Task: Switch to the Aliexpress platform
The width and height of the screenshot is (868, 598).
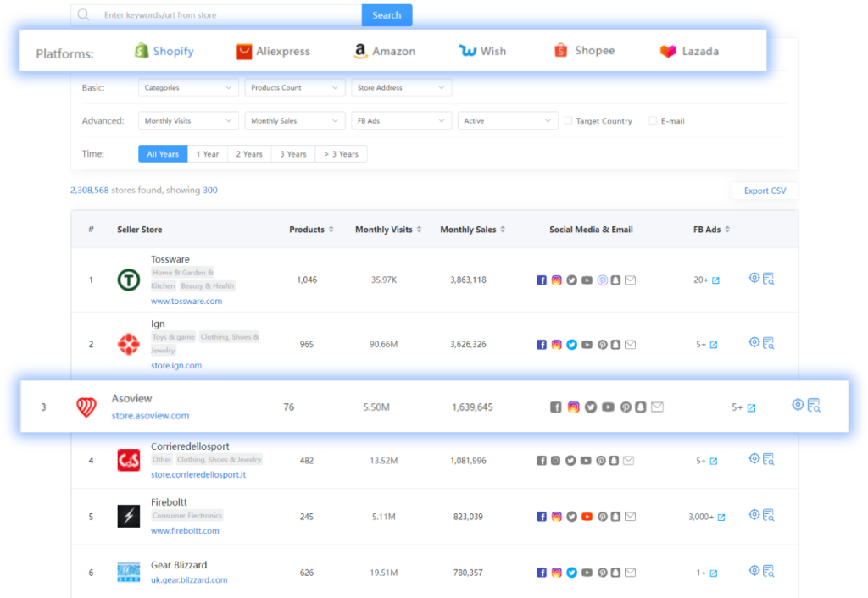Action: [273, 51]
